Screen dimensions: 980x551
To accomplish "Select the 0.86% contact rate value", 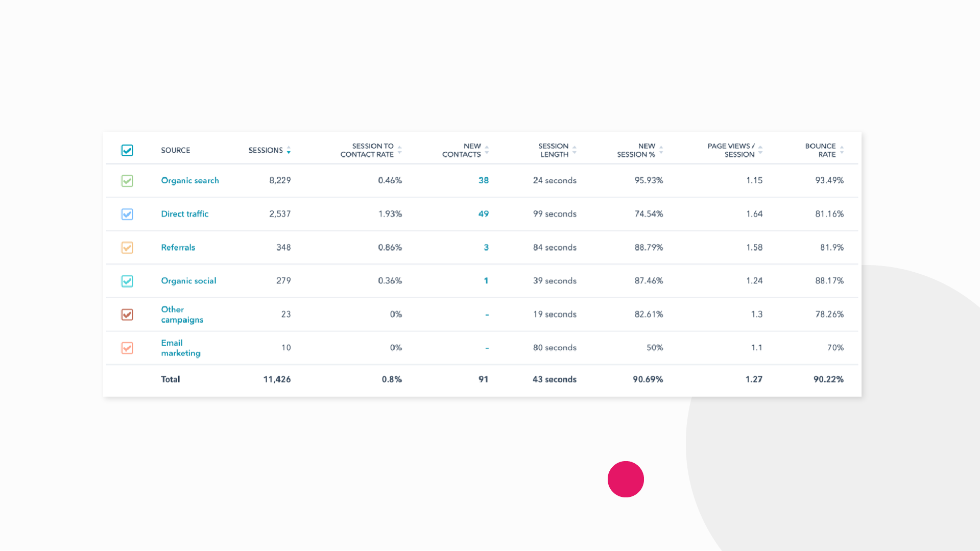I will click(390, 247).
